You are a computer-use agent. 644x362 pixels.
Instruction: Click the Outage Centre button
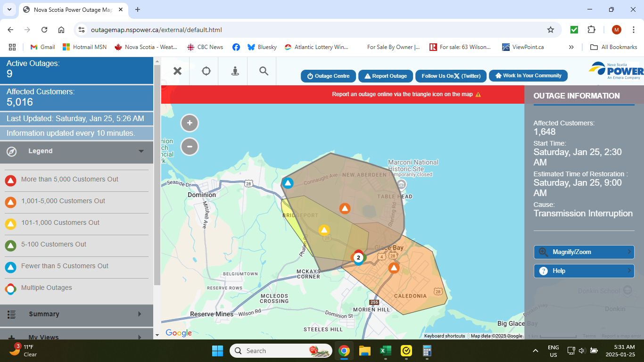328,76
